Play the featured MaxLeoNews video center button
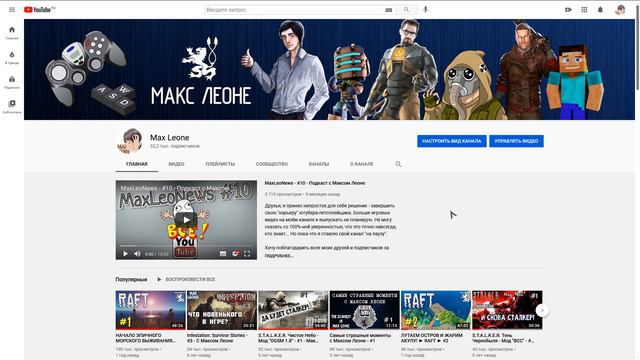Screen dimensions: 640x360 (186, 220)
